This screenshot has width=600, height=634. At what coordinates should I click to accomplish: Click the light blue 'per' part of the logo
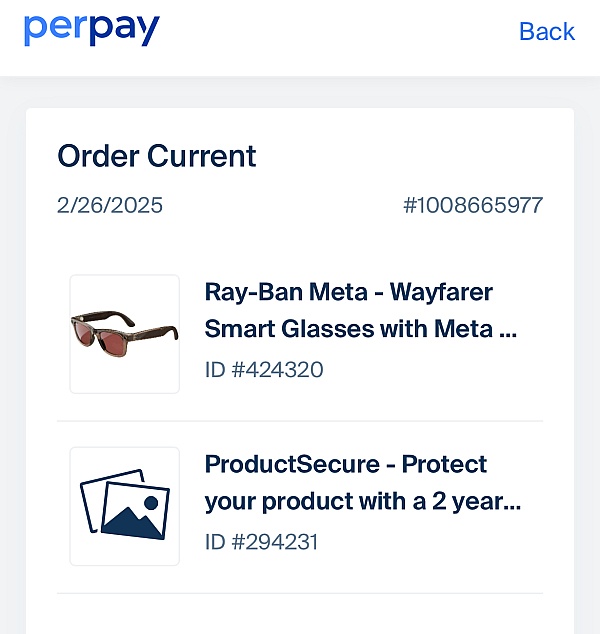[56, 31]
